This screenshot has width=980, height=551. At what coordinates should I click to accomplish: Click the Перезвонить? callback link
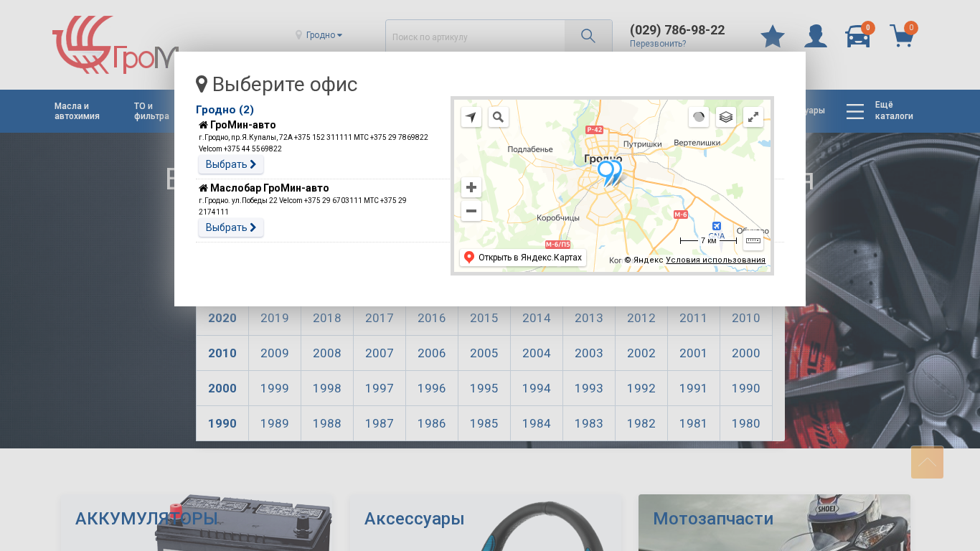[x=658, y=44]
